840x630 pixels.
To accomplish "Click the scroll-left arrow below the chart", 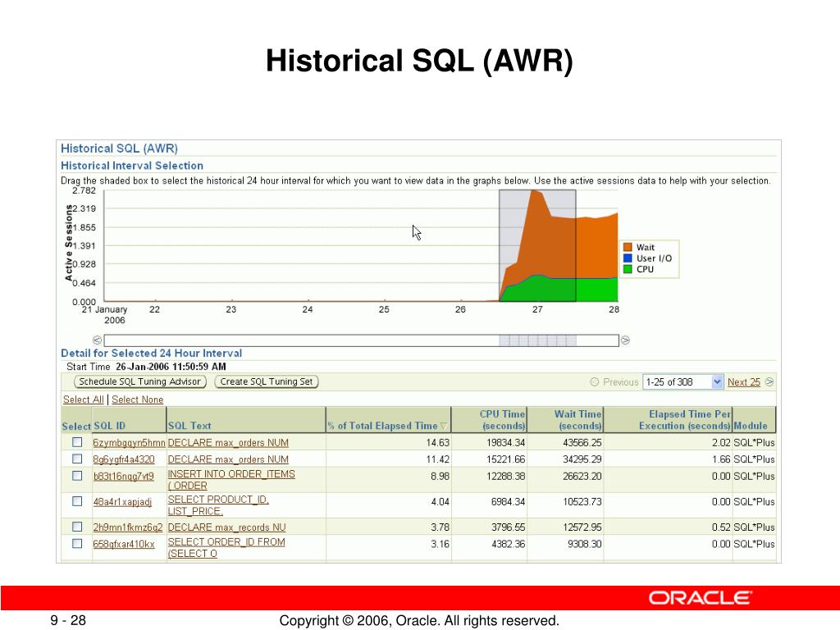I will [x=97, y=340].
